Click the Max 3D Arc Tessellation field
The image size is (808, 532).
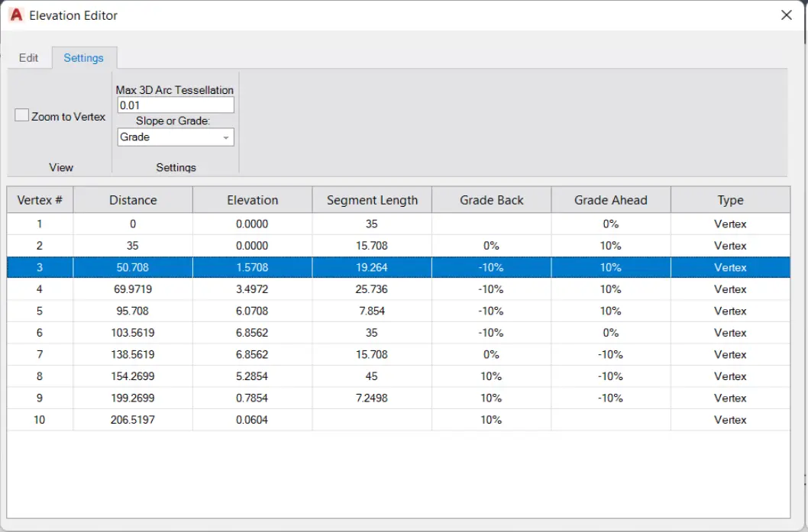coord(176,105)
